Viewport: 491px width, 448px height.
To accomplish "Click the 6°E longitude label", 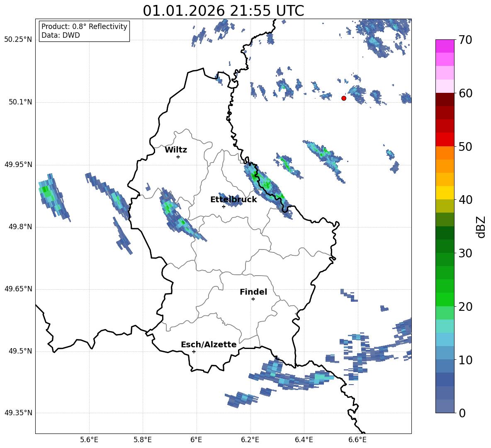I will (196, 440).
